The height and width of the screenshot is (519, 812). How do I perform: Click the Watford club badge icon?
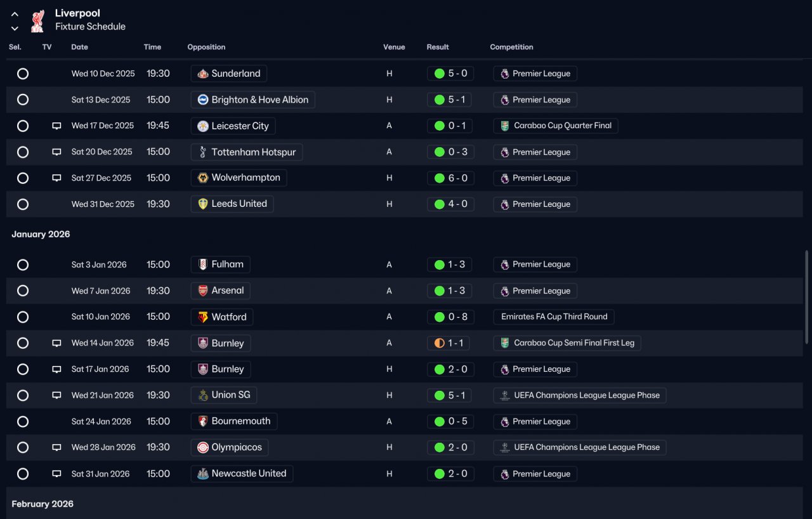(203, 317)
